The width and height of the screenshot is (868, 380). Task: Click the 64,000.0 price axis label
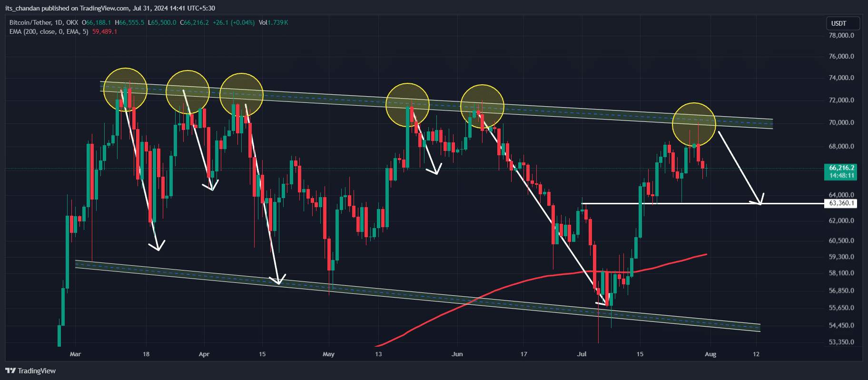[841, 195]
